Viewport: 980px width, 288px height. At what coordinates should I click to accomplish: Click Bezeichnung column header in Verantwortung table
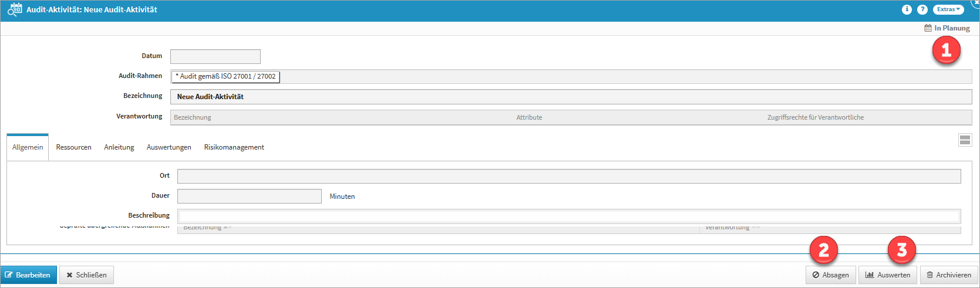[x=193, y=117]
